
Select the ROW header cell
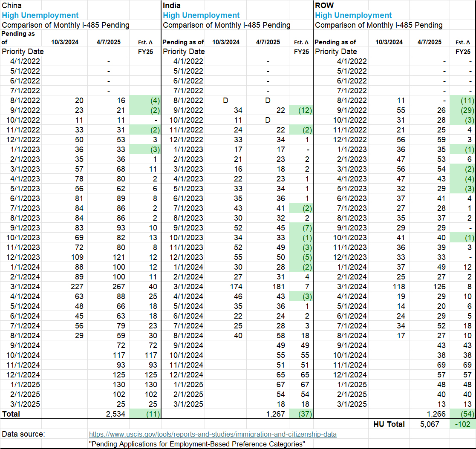324,6
